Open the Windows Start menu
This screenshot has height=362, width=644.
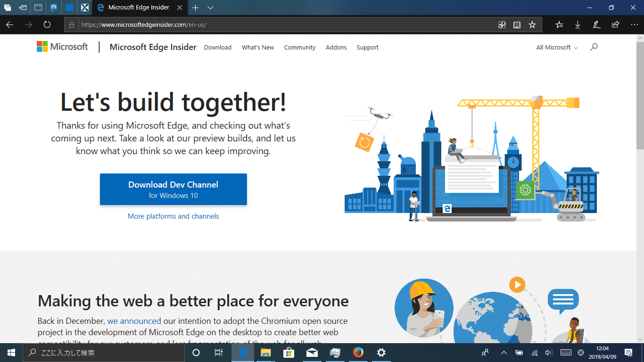click(11, 353)
